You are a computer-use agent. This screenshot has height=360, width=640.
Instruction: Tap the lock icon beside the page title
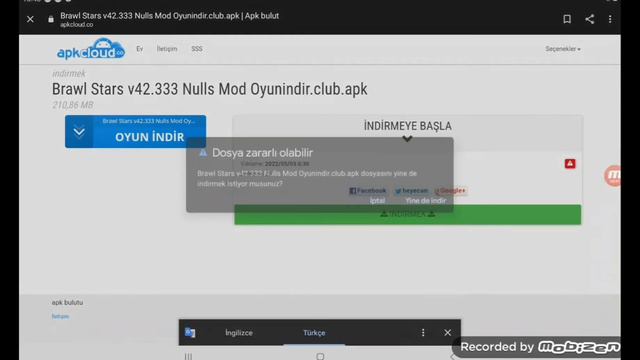(51, 19)
